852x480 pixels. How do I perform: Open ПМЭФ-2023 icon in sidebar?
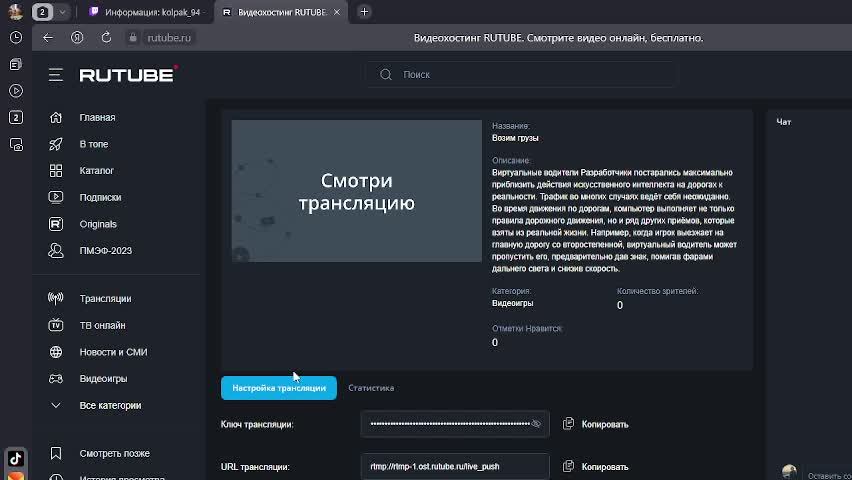[55, 251]
